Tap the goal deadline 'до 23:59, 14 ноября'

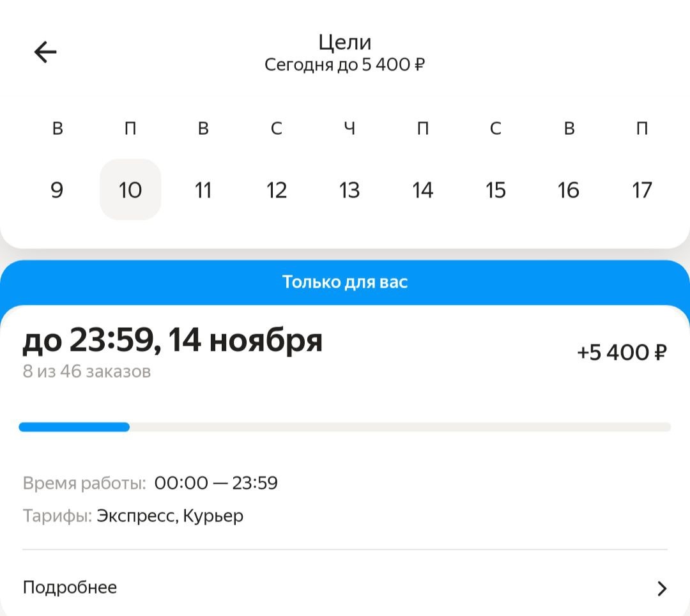tap(172, 341)
